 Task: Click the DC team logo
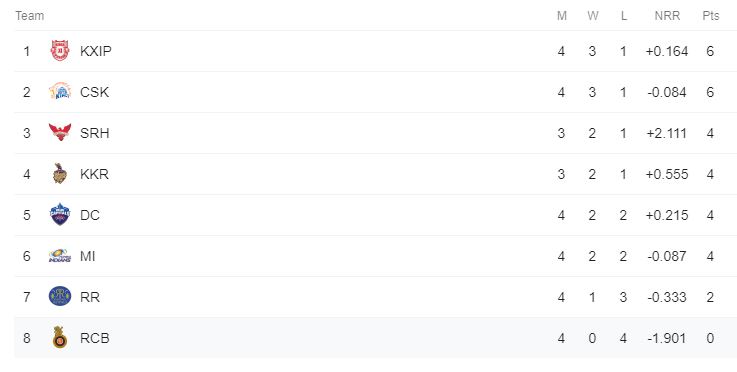pos(60,215)
